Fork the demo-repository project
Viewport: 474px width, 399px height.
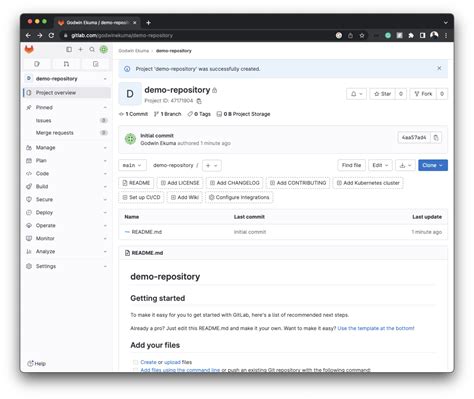[423, 94]
